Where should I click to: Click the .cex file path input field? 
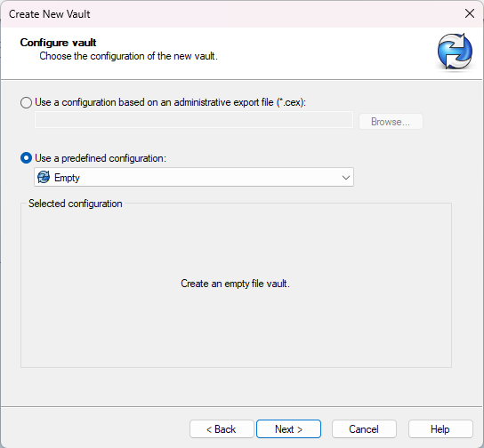(194, 120)
